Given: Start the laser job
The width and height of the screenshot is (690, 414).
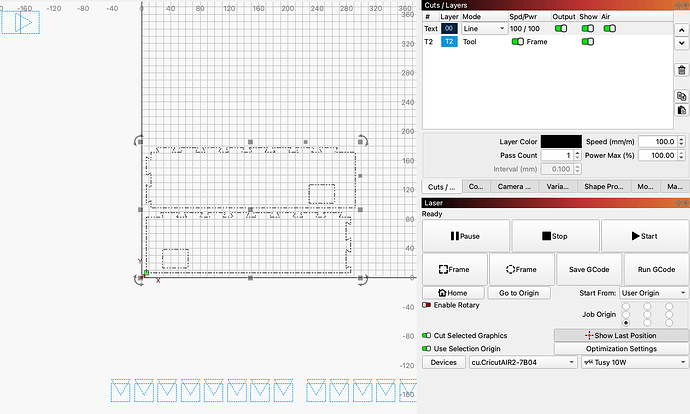Looking at the screenshot, I should point(645,236).
